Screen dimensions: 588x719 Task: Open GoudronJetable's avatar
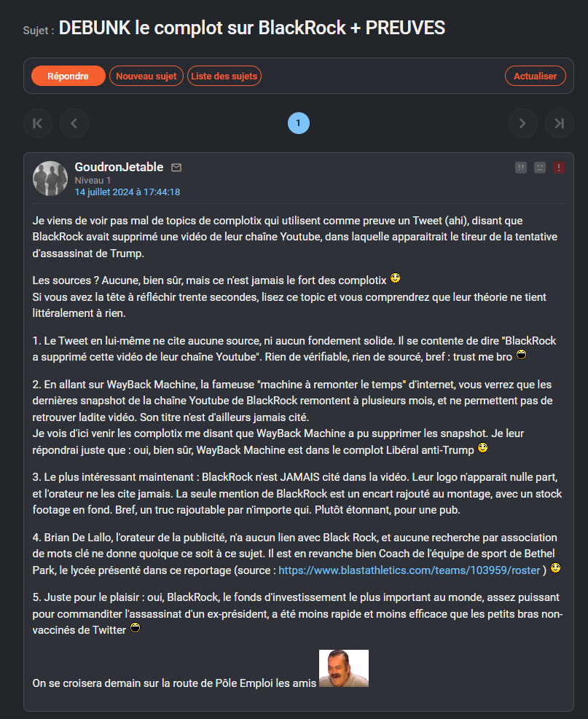50,178
